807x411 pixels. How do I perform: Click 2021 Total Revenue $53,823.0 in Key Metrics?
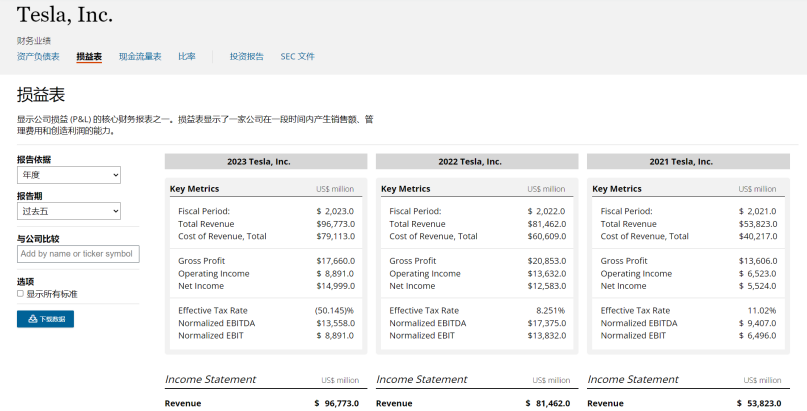758,224
